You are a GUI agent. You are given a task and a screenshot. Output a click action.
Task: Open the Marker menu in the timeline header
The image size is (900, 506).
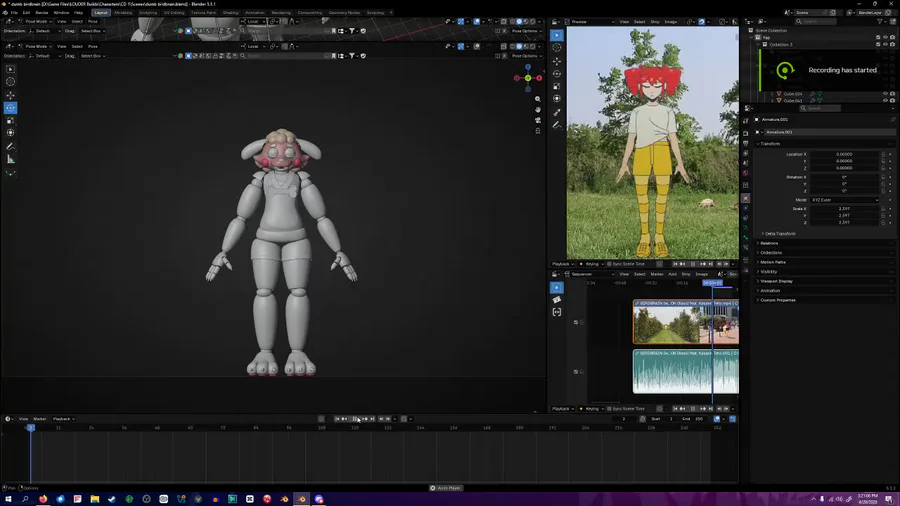point(40,418)
